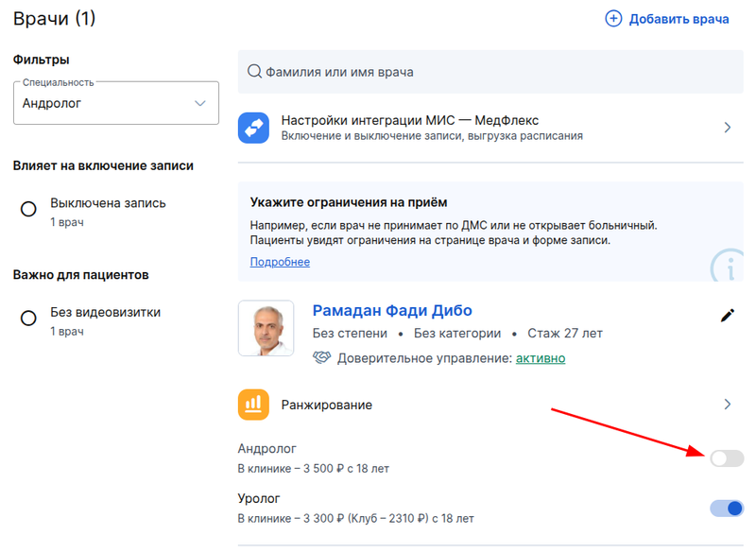Click the info circle icon in the banner

point(729,267)
